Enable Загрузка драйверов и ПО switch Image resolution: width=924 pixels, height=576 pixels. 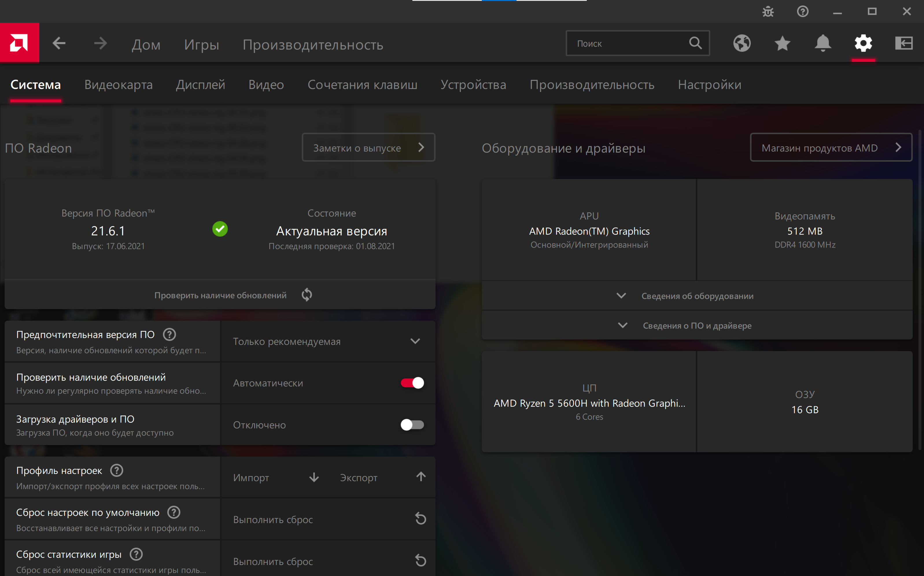coord(412,425)
